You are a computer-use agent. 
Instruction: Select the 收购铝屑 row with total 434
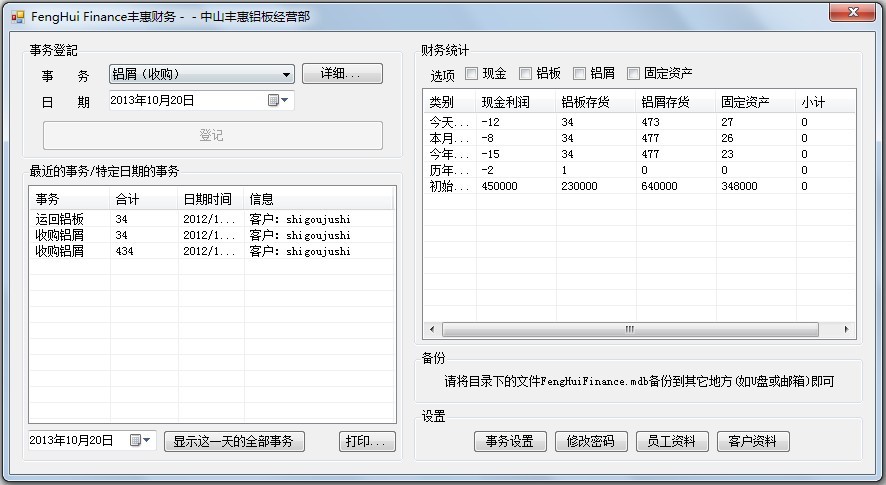point(212,251)
